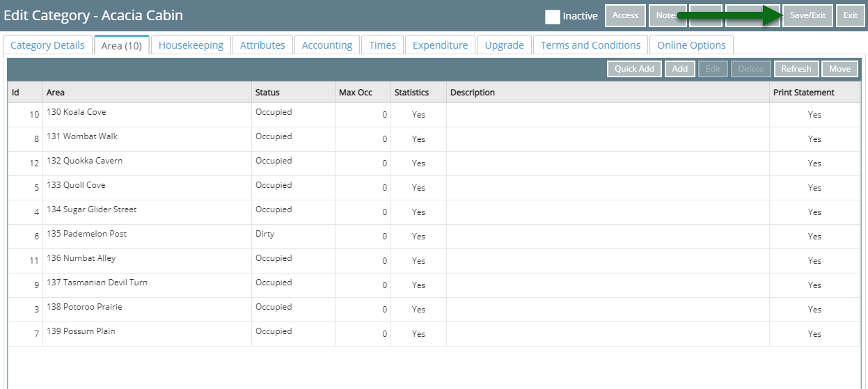This screenshot has height=389, width=868.
Task: Select the 136 Numbat Alley area
Action: (x=81, y=258)
